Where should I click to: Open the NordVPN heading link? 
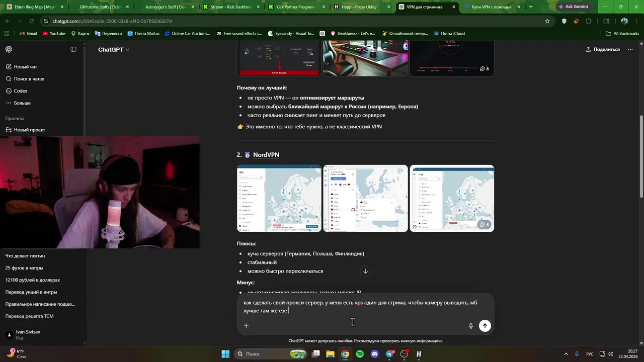(266, 155)
